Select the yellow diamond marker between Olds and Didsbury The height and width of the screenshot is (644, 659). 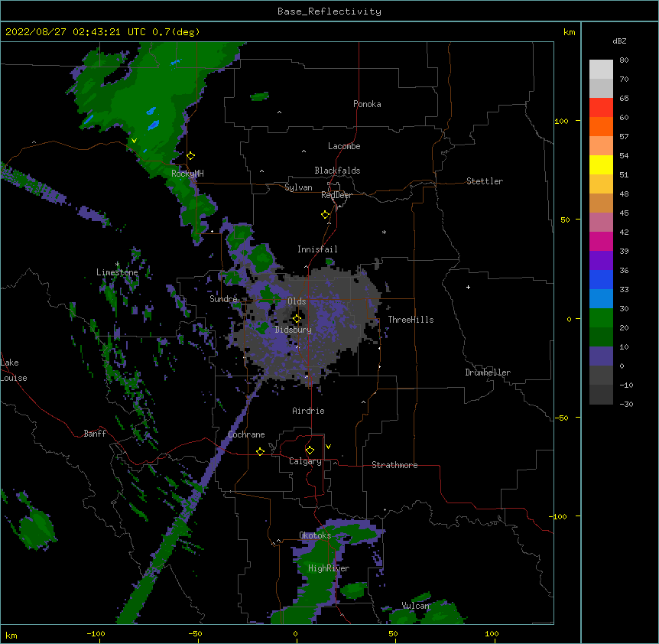[x=297, y=319]
